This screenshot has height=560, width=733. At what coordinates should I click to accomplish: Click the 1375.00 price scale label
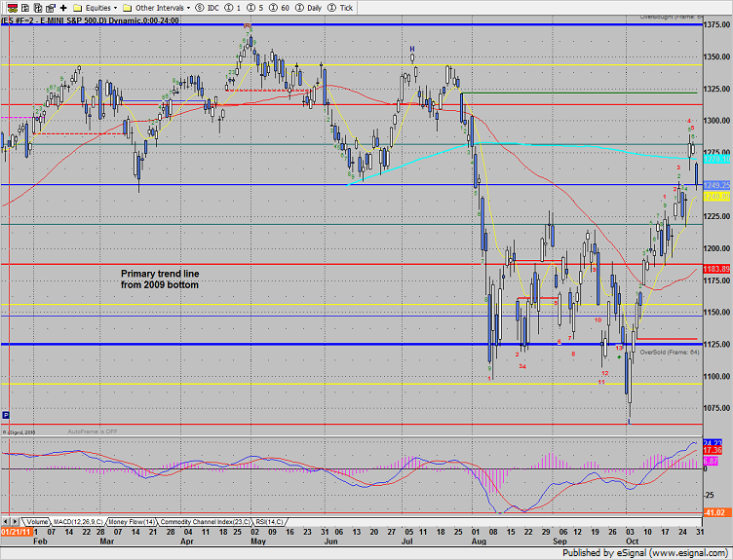716,24
